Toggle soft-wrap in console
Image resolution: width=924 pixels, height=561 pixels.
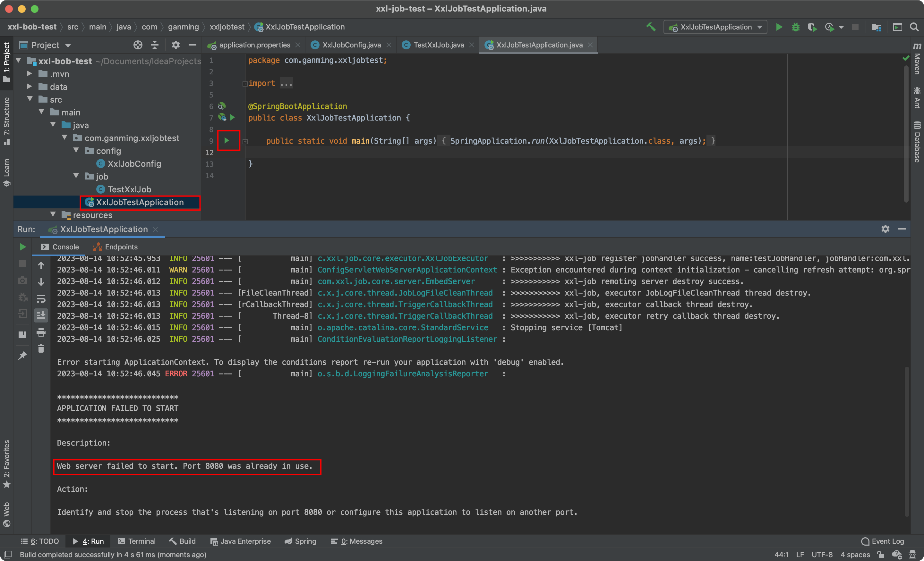click(x=41, y=299)
